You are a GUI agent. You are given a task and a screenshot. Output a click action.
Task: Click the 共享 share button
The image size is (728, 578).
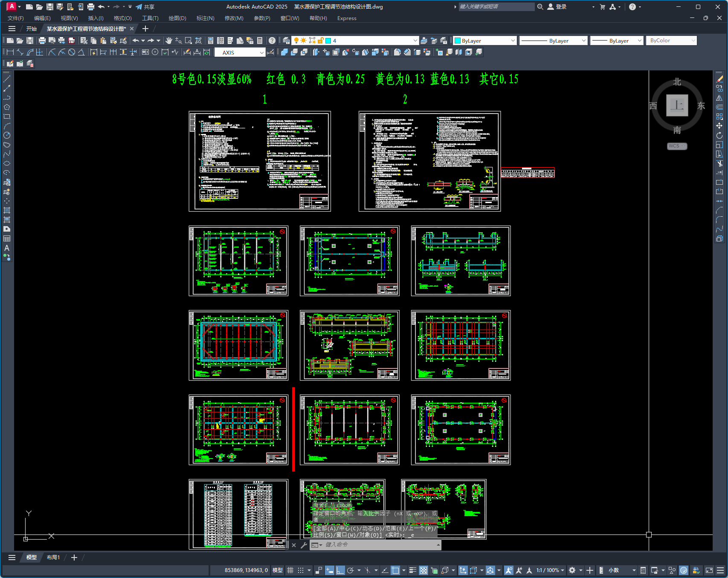coord(145,7)
